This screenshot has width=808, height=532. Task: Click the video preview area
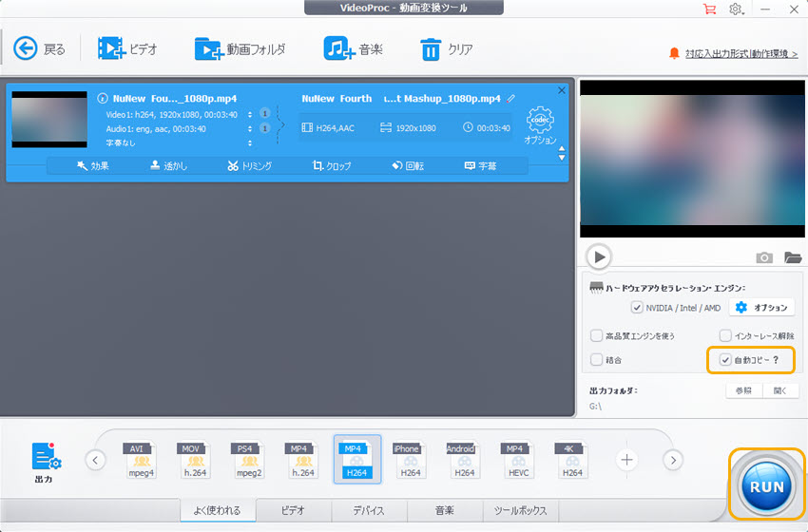tap(692, 159)
